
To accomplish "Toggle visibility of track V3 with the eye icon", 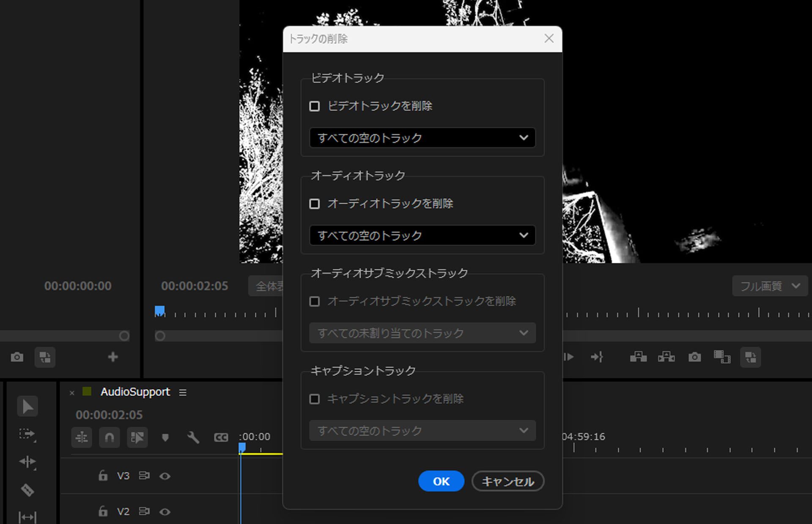I will [x=165, y=476].
